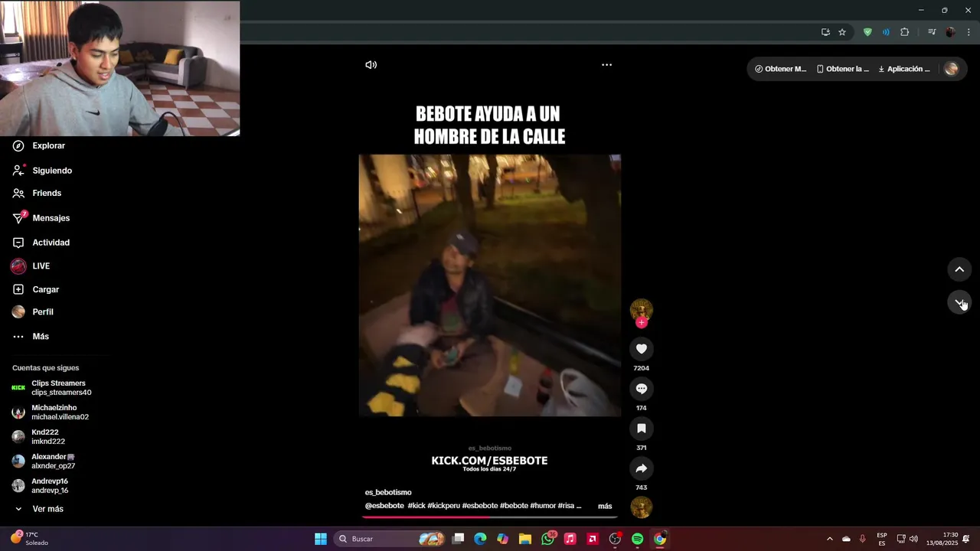Image resolution: width=980 pixels, height=551 pixels.
Task: Click Cargar to upload a video
Action: (x=35, y=289)
